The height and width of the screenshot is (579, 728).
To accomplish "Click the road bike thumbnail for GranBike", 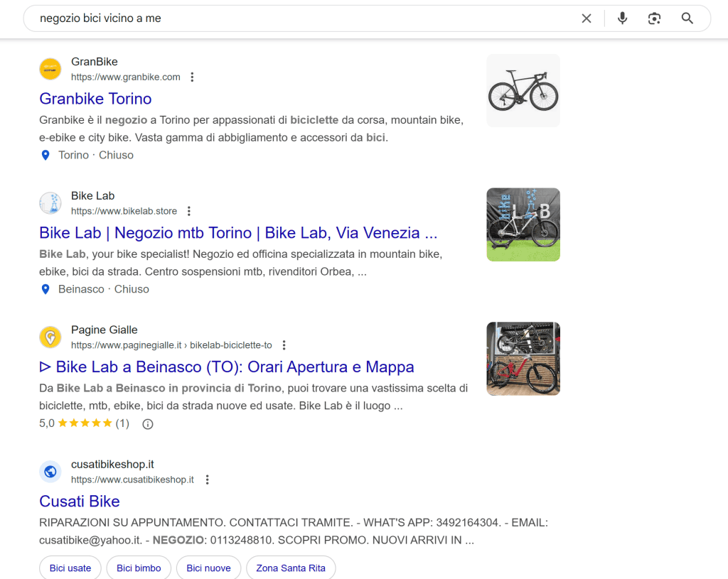I will [x=523, y=90].
